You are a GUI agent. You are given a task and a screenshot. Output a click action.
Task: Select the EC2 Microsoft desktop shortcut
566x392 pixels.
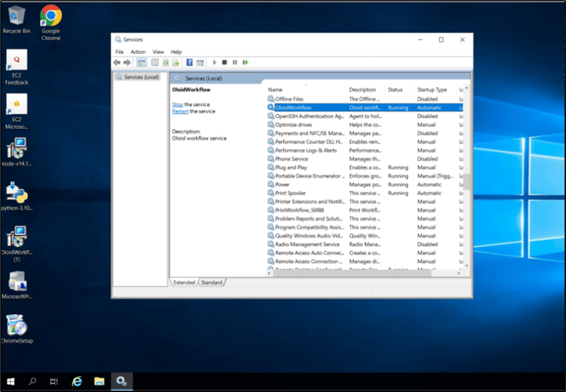coord(17,111)
